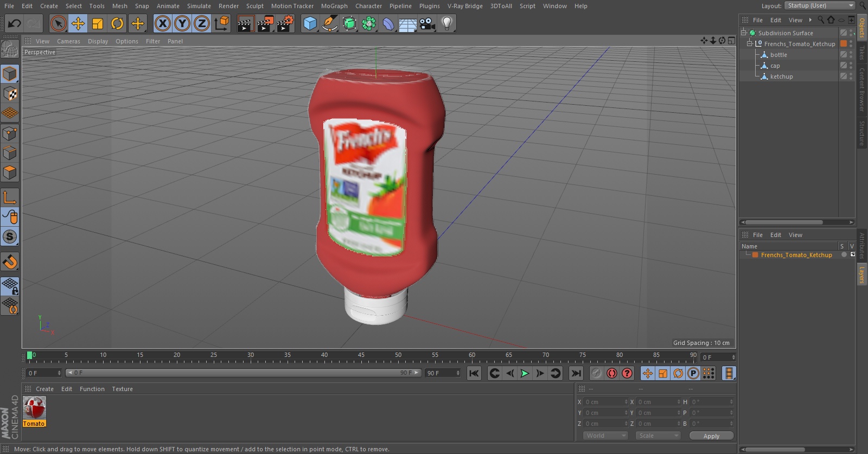Toggle Z axis lock
The image size is (868, 454).
tap(202, 23)
